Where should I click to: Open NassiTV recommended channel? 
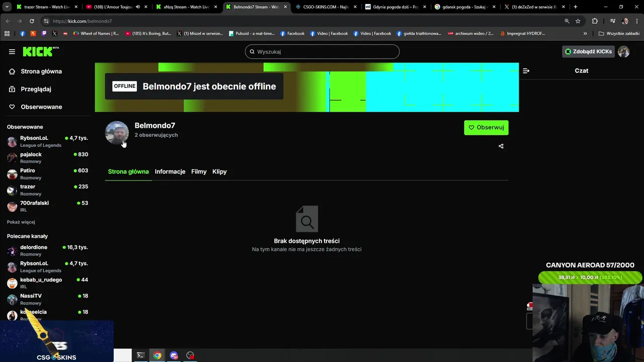pyautogui.click(x=47, y=299)
